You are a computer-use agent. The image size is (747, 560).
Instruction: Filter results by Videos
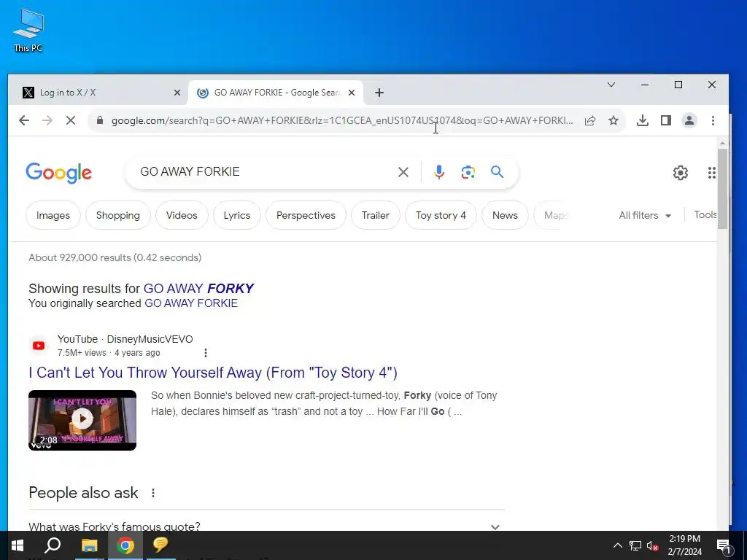coord(182,215)
